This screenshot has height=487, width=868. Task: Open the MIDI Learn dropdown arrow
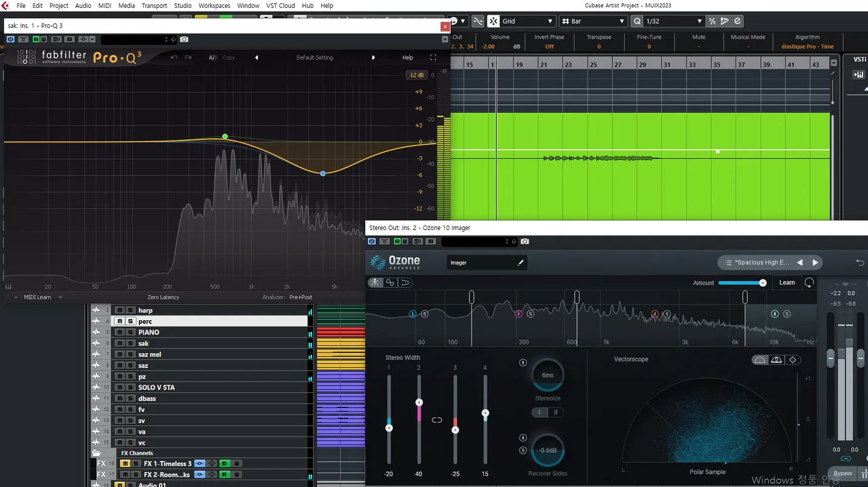coord(60,297)
